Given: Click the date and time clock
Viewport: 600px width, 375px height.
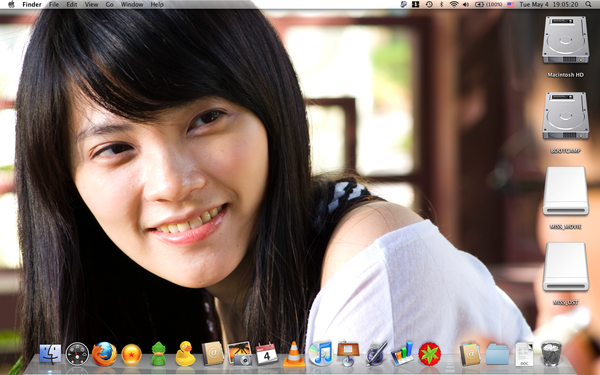Looking at the screenshot, I should pos(549,5).
